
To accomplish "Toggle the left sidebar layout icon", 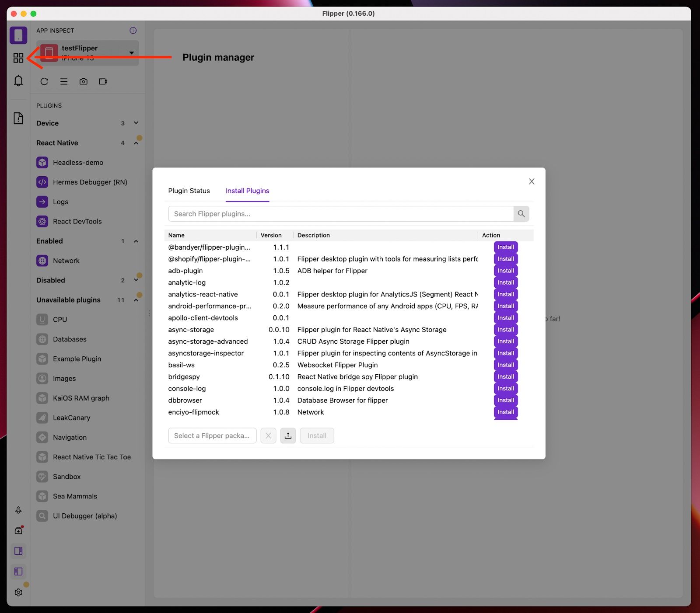I will (18, 571).
